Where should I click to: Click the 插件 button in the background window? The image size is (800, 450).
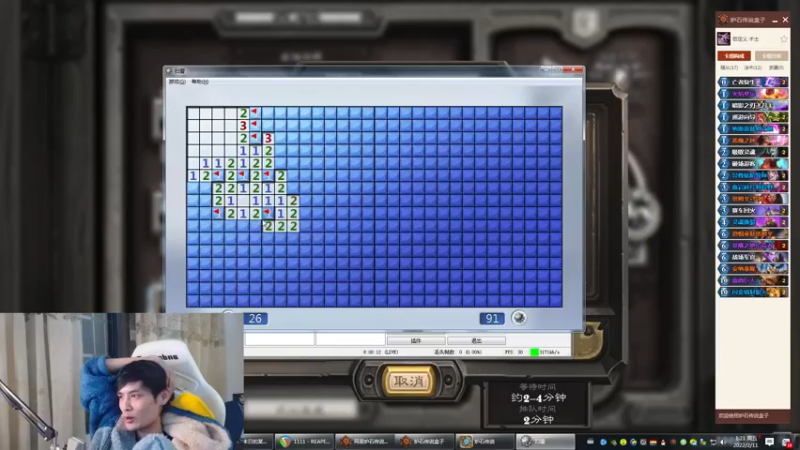tap(416, 340)
